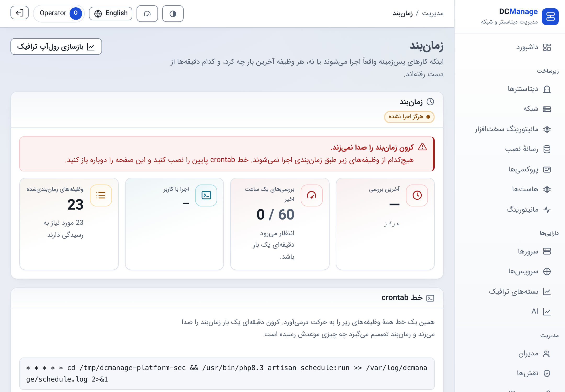Click the crontab command line code box
Screen dimensions: 565x392
pyautogui.click(x=227, y=373)
